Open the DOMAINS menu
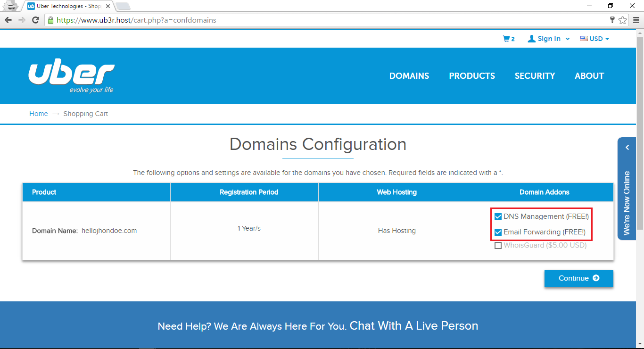This screenshot has width=644, height=349. pyautogui.click(x=409, y=76)
